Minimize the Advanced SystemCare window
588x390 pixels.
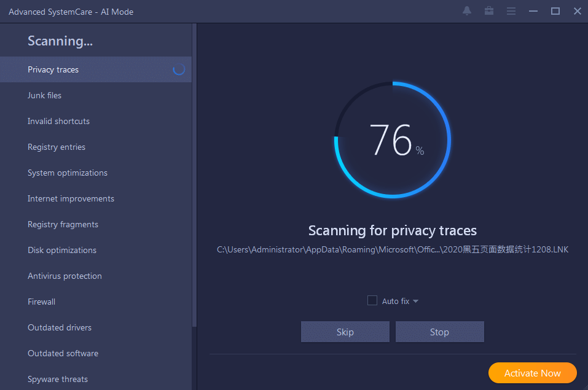point(533,11)
